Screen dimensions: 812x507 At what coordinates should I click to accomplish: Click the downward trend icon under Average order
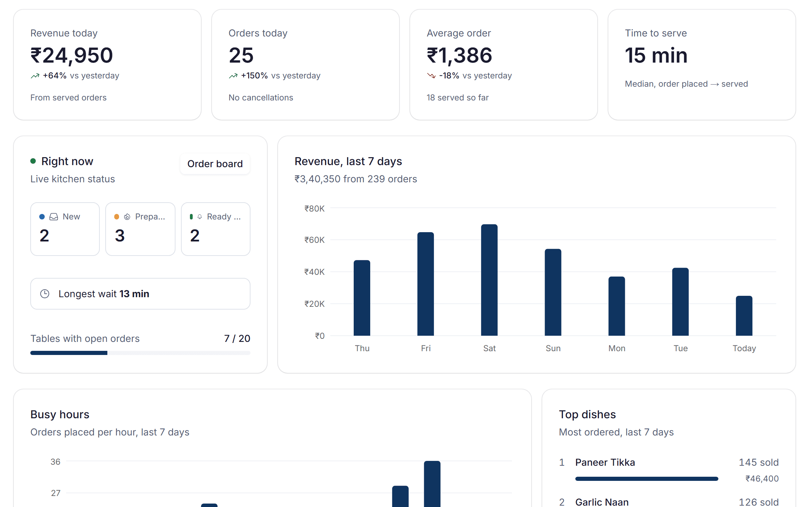pos(431,76)
